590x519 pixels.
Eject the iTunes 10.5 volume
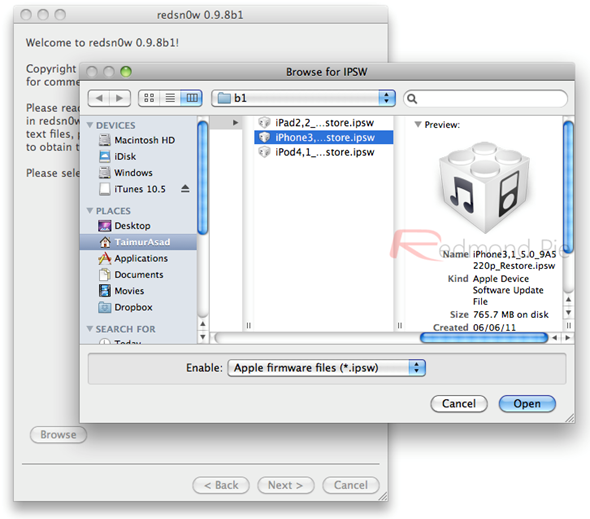pos(185,189)
